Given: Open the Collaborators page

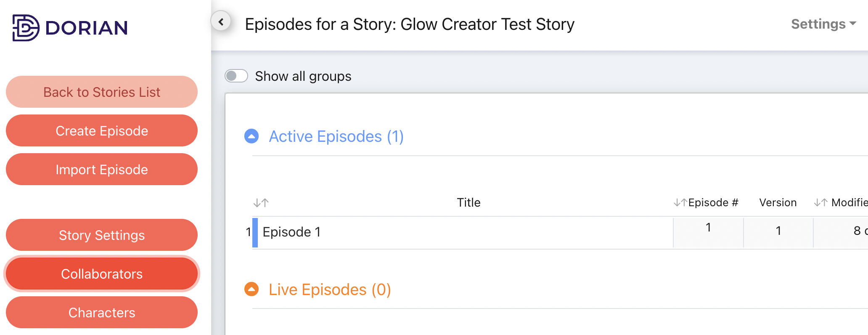Looking at the screenshot, I should (102, 274).
